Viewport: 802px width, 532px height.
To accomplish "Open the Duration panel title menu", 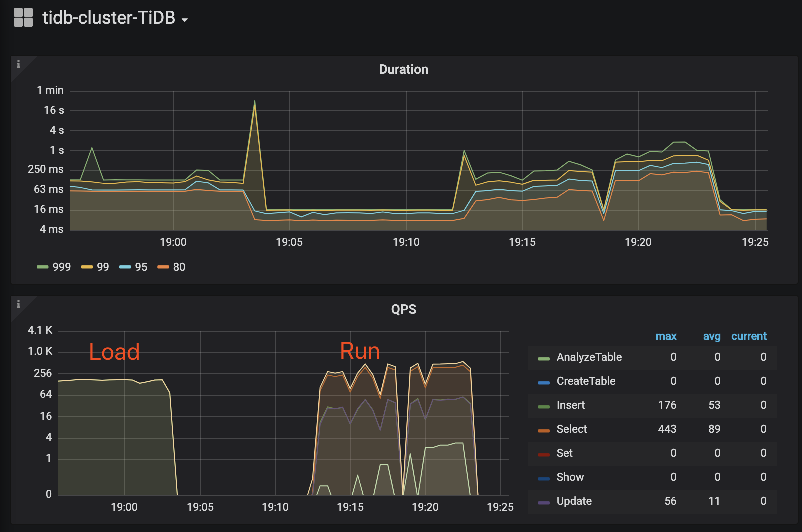I will click(403, 69).
